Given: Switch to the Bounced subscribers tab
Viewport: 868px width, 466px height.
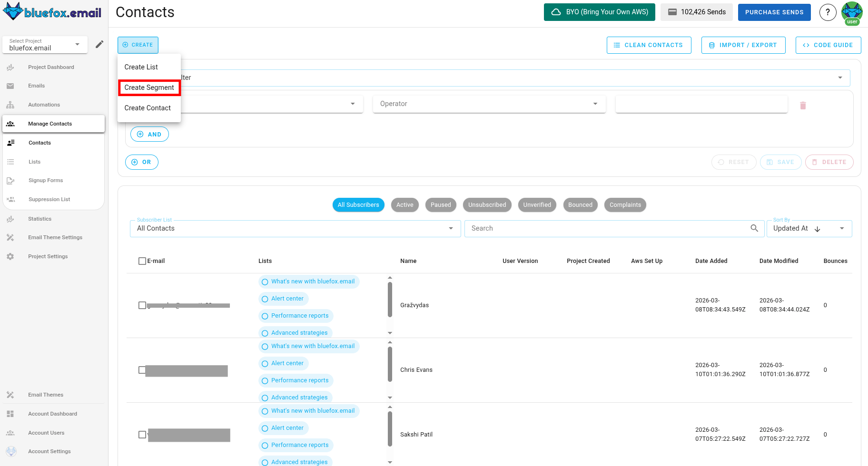Looking at the screenshot, I should [x=580, y=204].
